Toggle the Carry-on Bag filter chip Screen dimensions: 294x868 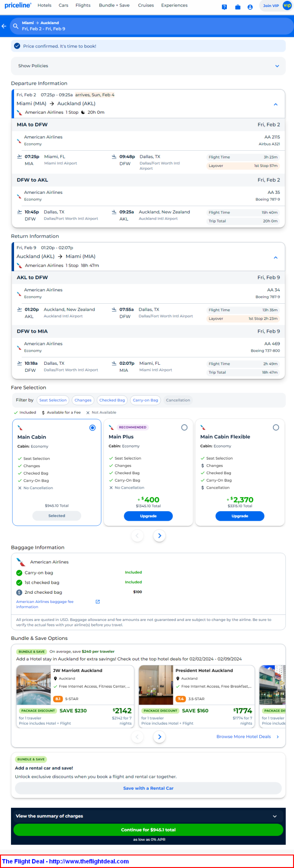pos(145,400)
